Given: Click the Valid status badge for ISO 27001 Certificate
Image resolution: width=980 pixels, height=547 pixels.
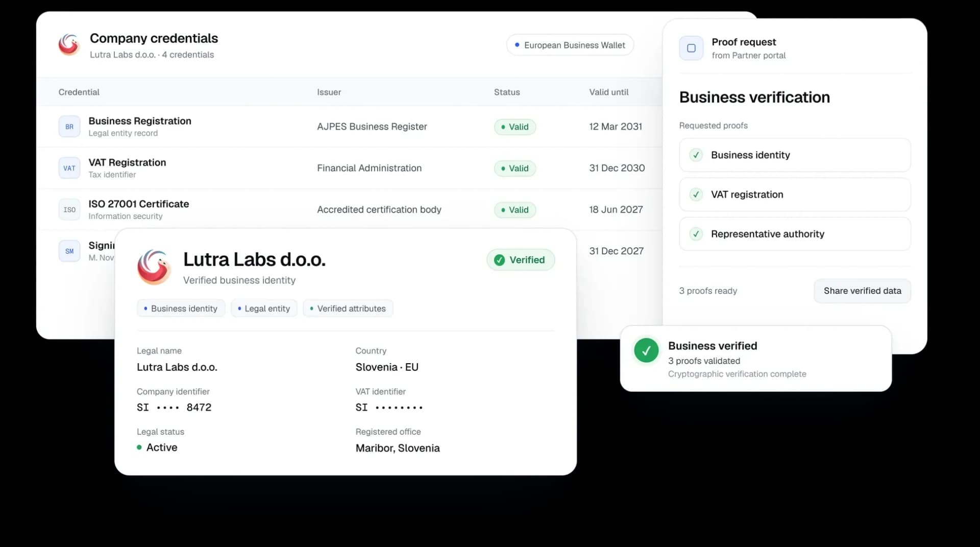Looking at the screenshot, I should coord(515,209).
